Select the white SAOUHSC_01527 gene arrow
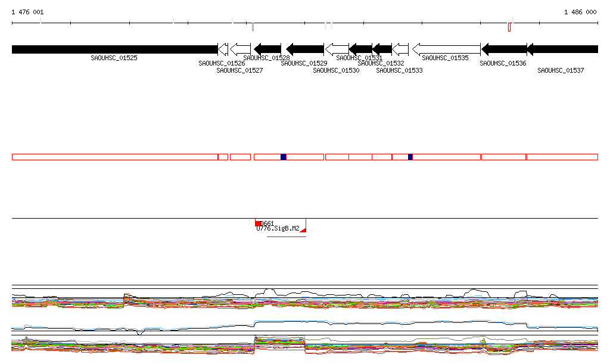This screenshot has height=364, width=610. [241, 49]
